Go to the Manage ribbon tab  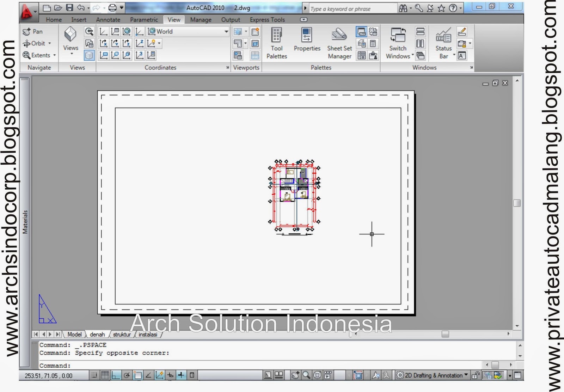tap(201, 20)
